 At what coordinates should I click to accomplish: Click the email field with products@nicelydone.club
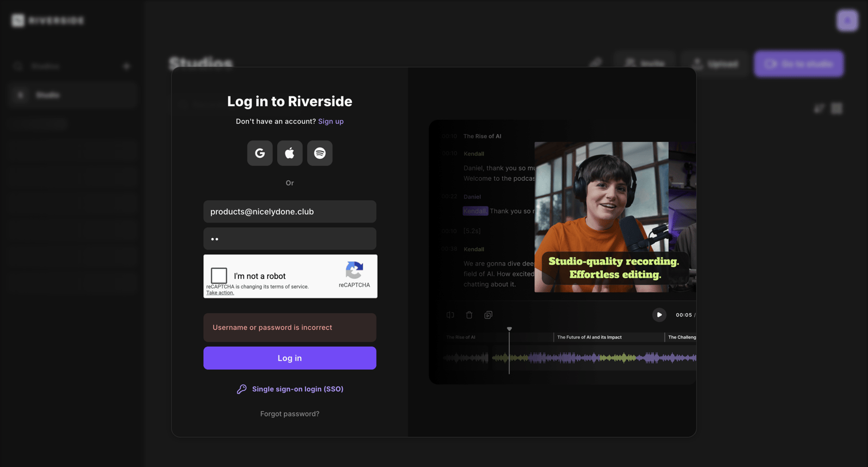[290, 212]
